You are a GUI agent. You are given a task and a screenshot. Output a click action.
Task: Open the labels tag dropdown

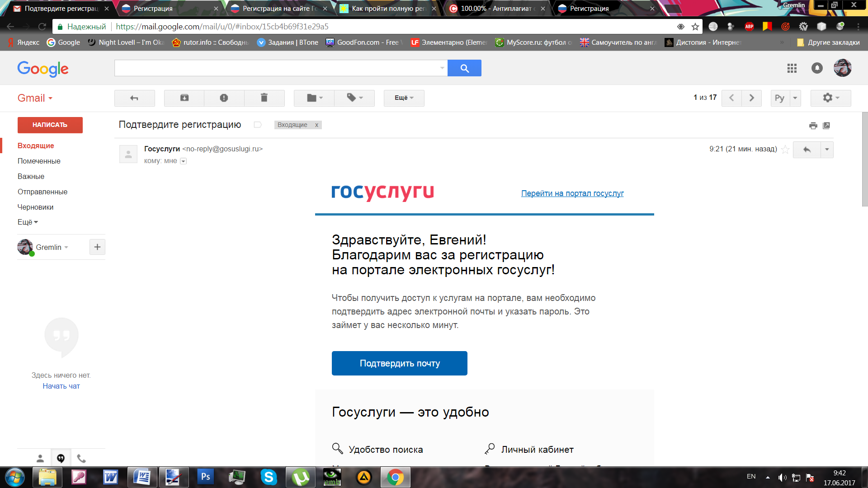click(x=354, y=98)
